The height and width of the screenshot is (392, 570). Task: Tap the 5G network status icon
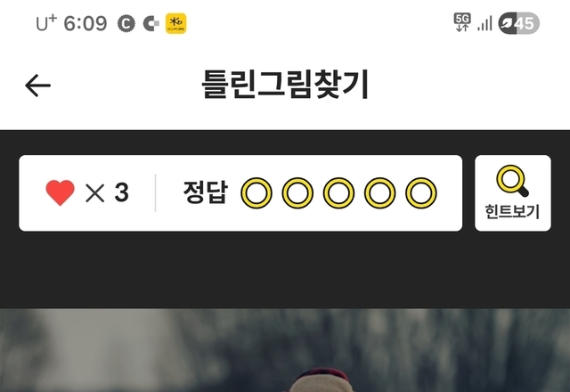[462, 22]
